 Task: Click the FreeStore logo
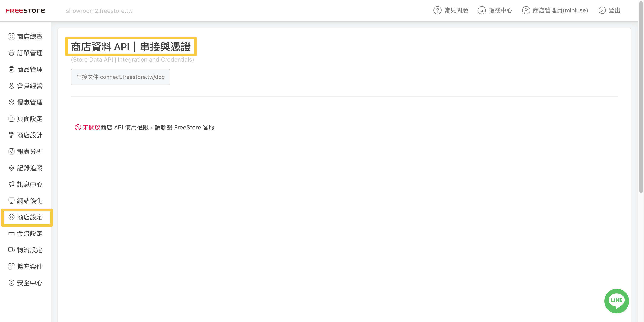pos(26,10)
